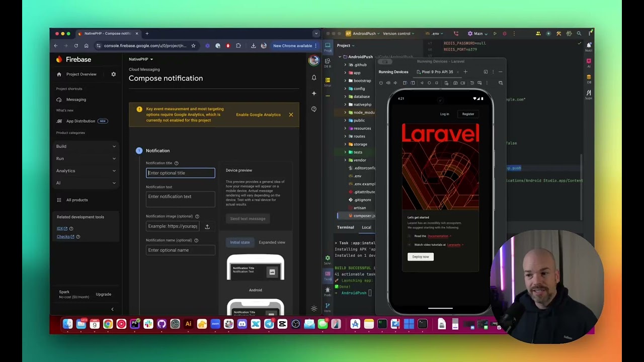Screen dimensions: 644x362
Task: Expand the AI category in Firebase sidebar
Action: pos(86,183)
